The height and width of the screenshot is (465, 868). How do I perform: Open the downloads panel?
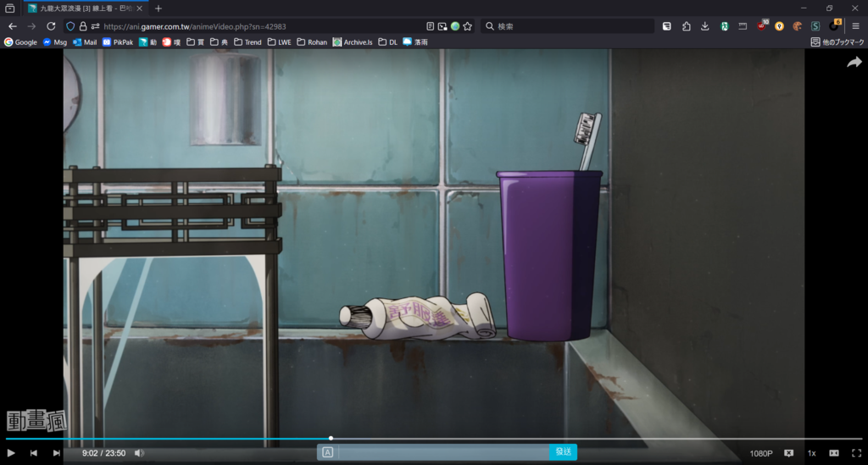click(x=704, y=26)
